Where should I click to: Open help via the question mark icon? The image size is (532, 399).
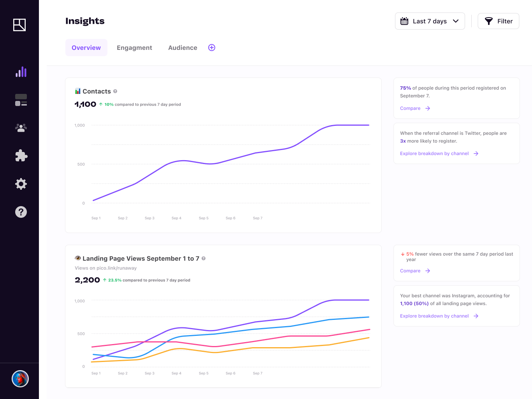(x=21, y=212)
